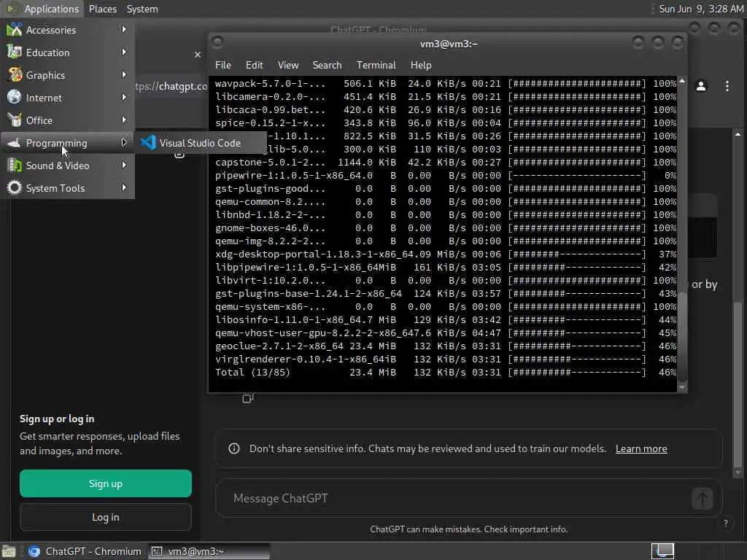Expand the Internet submenu arrow
This screenshot has width=747, height=560.
[124, 97]
